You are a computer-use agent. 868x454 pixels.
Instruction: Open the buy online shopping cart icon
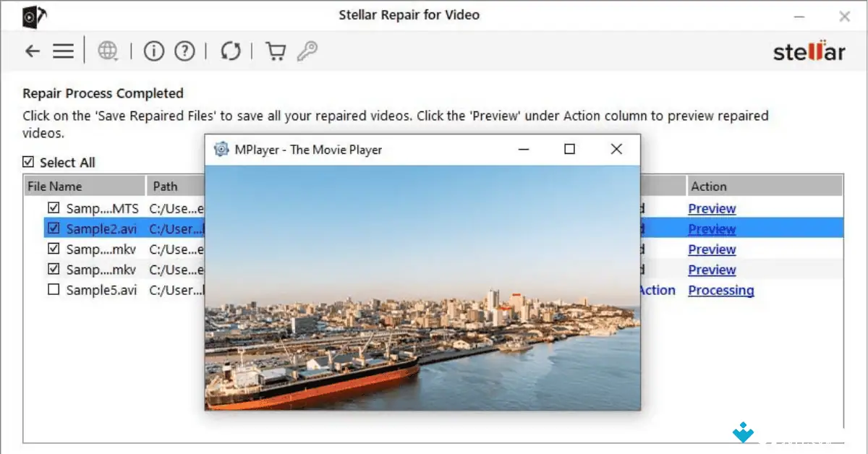pyautogui.click(x=276, y=51)
